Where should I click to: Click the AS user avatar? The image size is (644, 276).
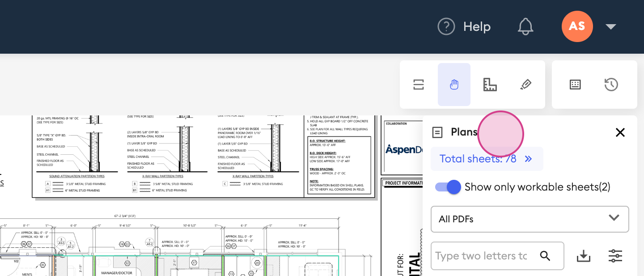click(x=577, y=26)
